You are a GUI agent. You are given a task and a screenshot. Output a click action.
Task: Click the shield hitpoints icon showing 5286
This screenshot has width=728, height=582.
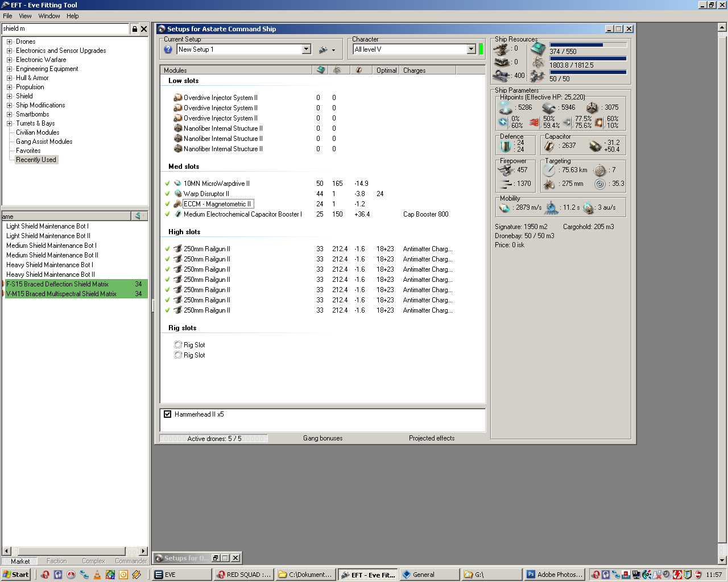505,107
